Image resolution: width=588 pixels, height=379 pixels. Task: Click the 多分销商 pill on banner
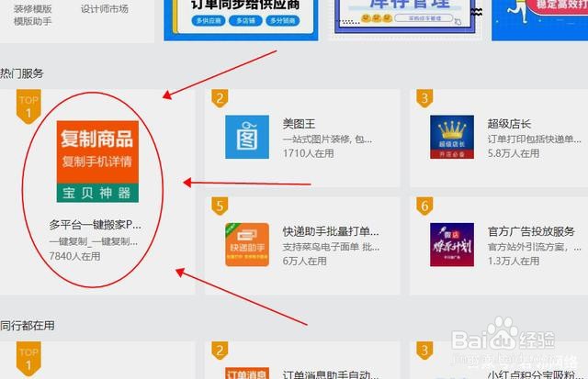tap(283, 20)
